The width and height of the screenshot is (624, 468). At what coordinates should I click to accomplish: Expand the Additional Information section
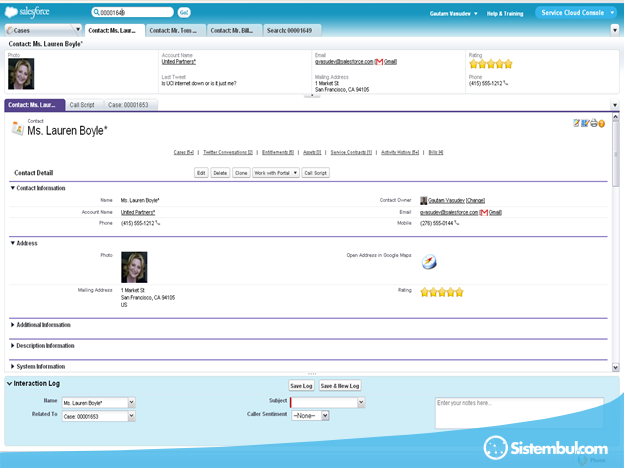pyautogui.click(x=13, y=325)
